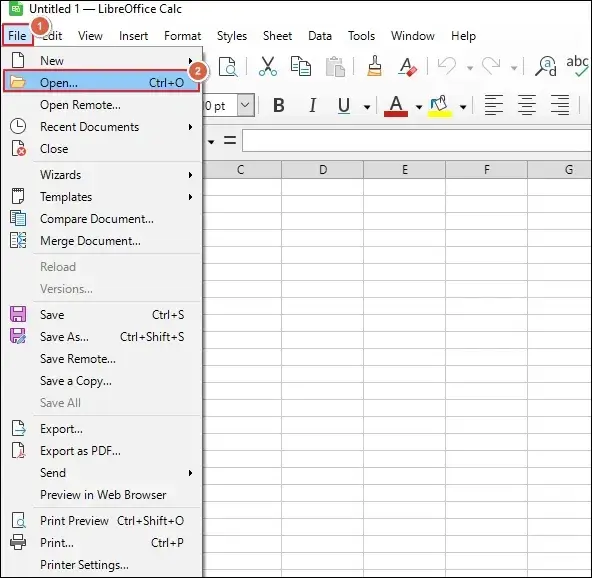Viewport: 592px width, 578px height.
Task: Choose Merge Document... entry
Action: tap(102, 241)
